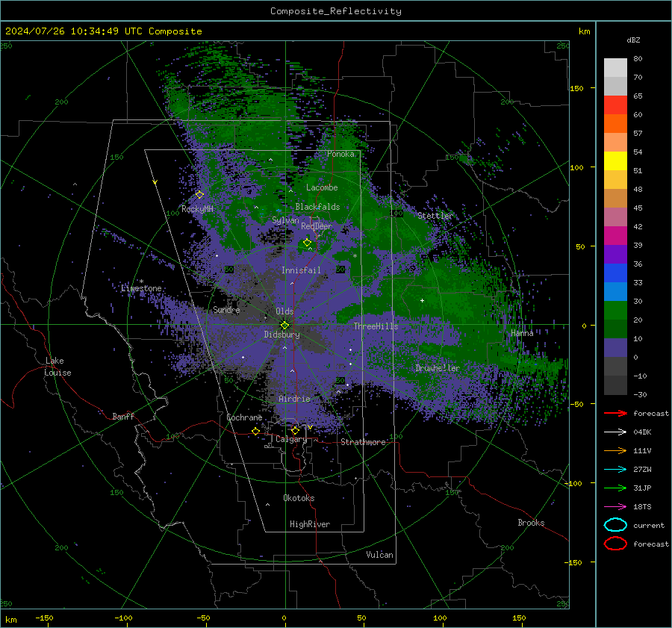Select the magenta 18TS arrow icon
Screen dimensions: 672x628
[x=615, y=507]
